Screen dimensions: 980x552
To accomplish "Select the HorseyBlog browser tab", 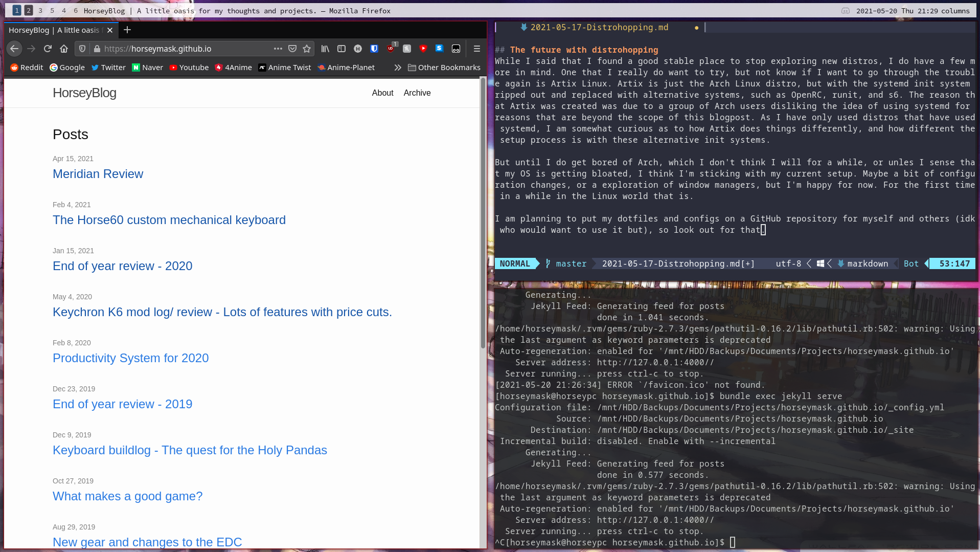I will pyautogui.click(x=61, y=30).
